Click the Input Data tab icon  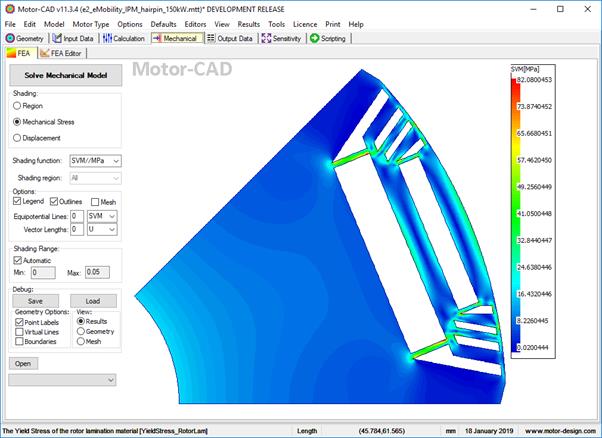point(57,38)
